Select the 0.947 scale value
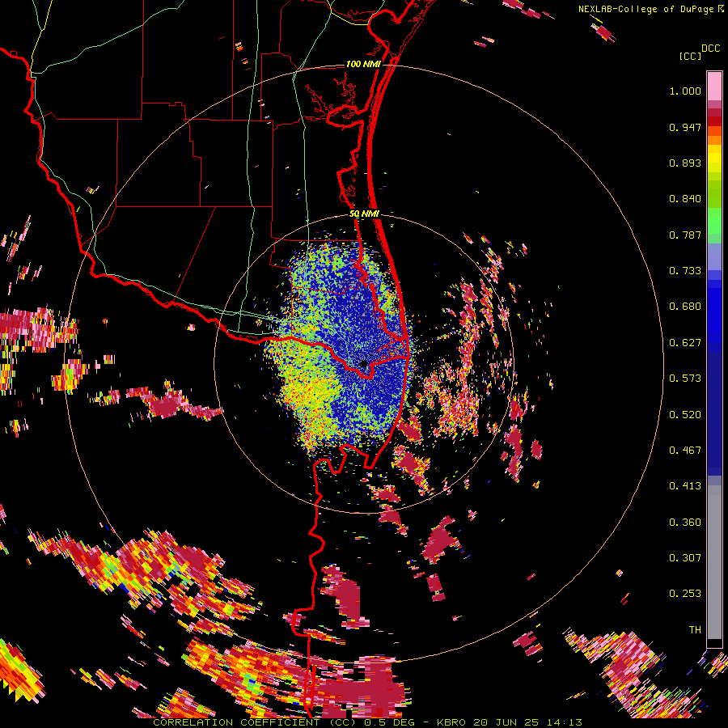Viewport: 728px width, 728px height. pos(685,127)
